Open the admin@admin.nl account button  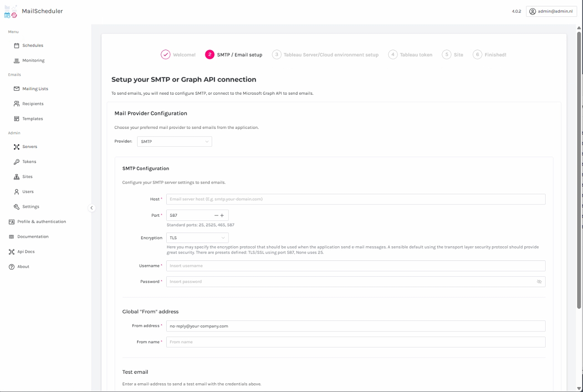pyautogui.click(x=551, y=11)
